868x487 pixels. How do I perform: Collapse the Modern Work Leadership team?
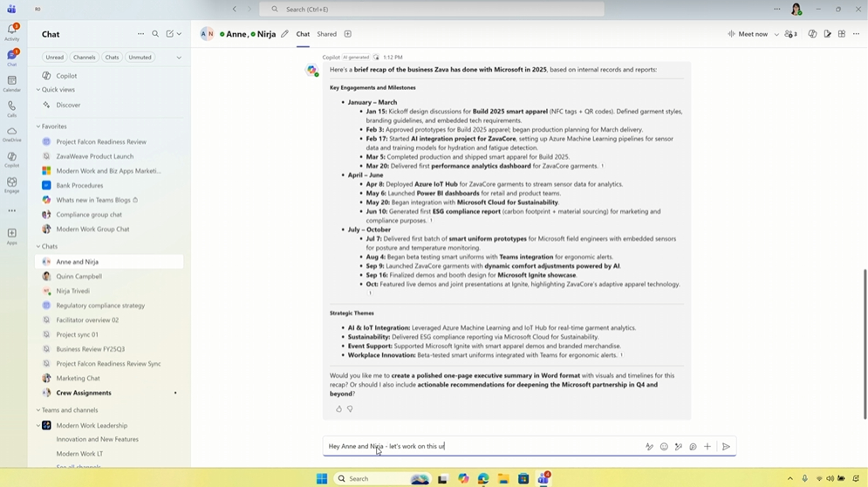point(38,426)
